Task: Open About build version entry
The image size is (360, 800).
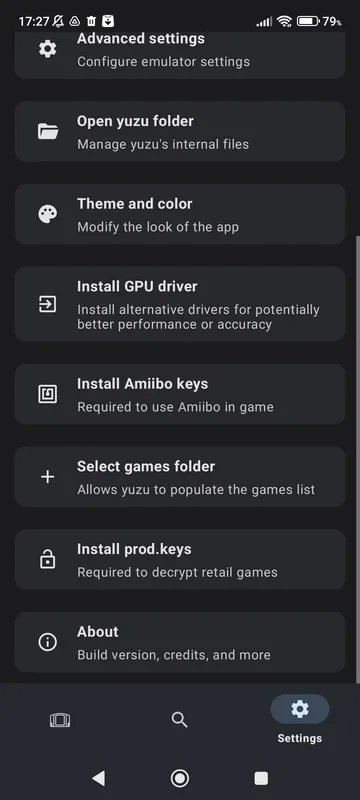Action: (180, 642)
